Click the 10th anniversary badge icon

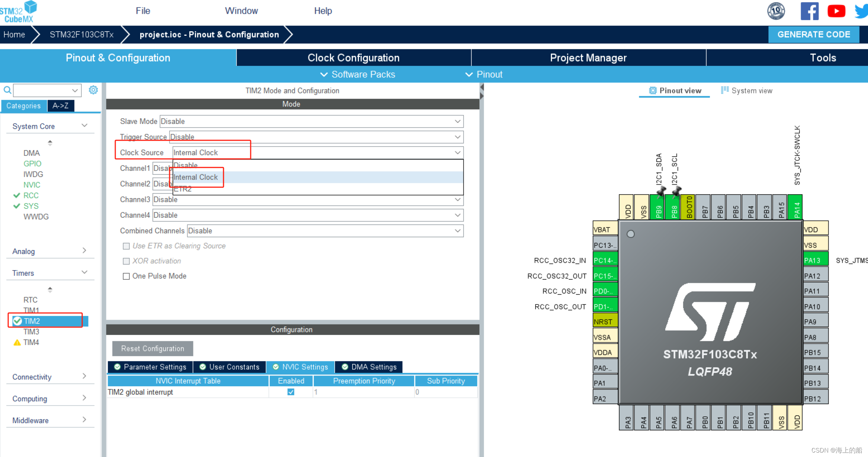(776, 11)
